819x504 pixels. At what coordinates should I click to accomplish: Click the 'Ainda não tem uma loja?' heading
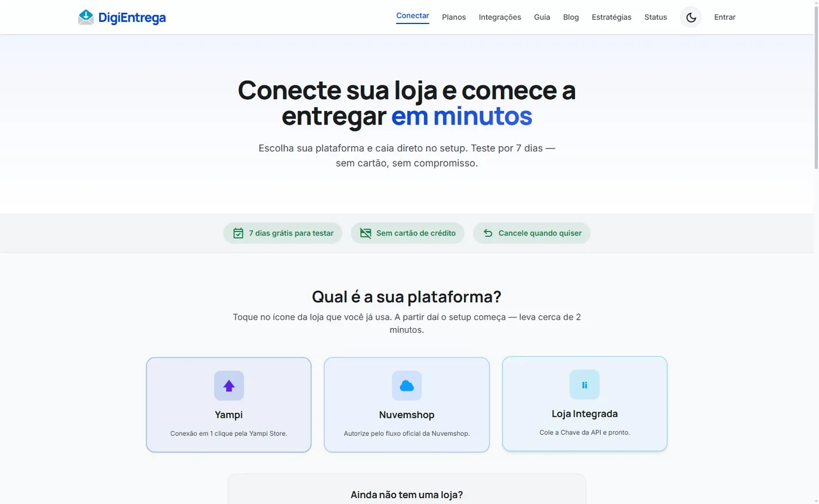(x=407, y=495)
